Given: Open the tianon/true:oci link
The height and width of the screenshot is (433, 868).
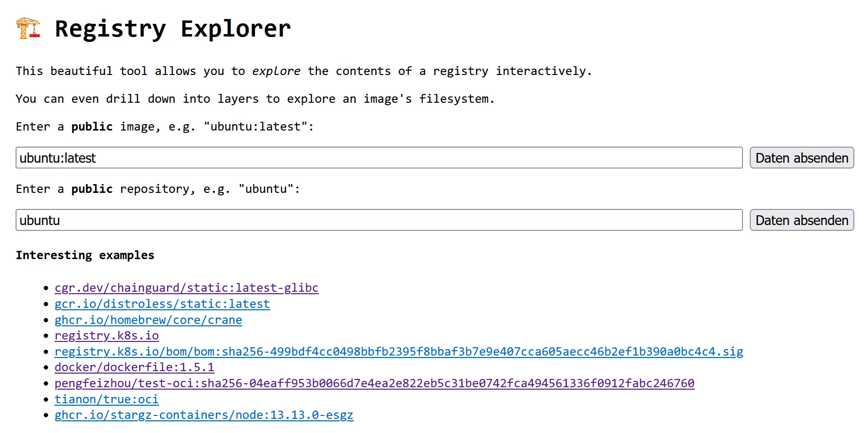Looking at the screenshot, I should [x=107, y=399].
